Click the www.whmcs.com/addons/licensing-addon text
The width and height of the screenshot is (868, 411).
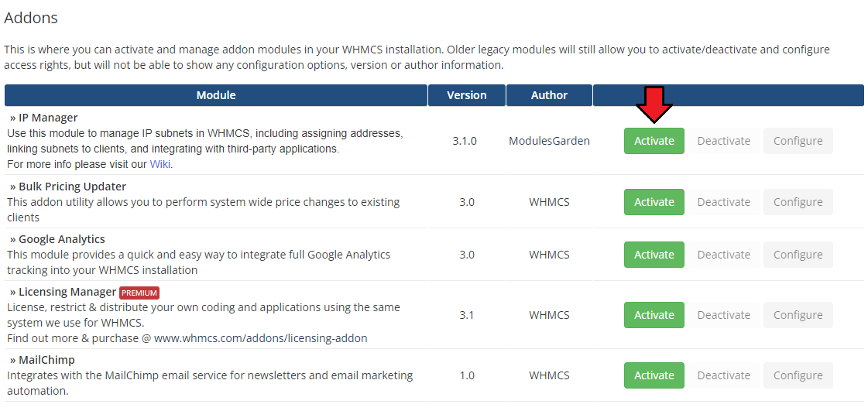[x=261, y=338]
